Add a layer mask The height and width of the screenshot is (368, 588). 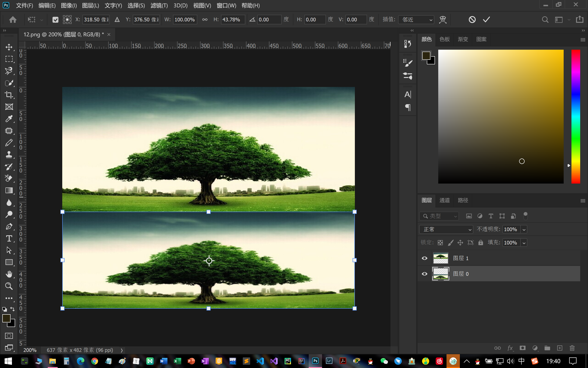pos(522,348)
